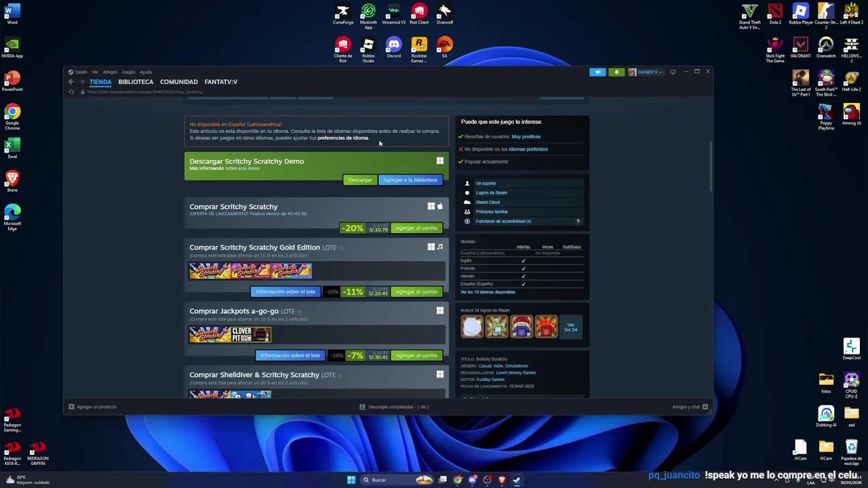Launch VALORANT desktop shortcut
Screen dimensions: 868x488
tap(800, 48)
